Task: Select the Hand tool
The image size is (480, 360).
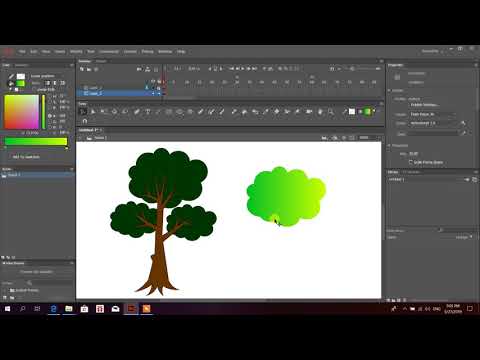Action: pos(320,112)
